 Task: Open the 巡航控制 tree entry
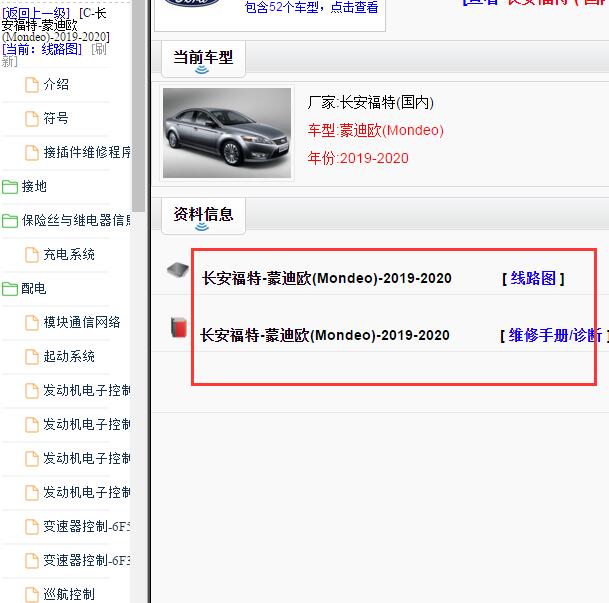coord(69,594)
